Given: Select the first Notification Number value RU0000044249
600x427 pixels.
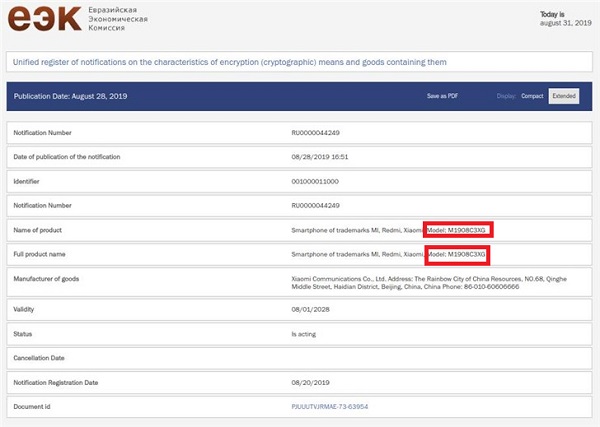Looking at the screenshot, I should [315, 133].
